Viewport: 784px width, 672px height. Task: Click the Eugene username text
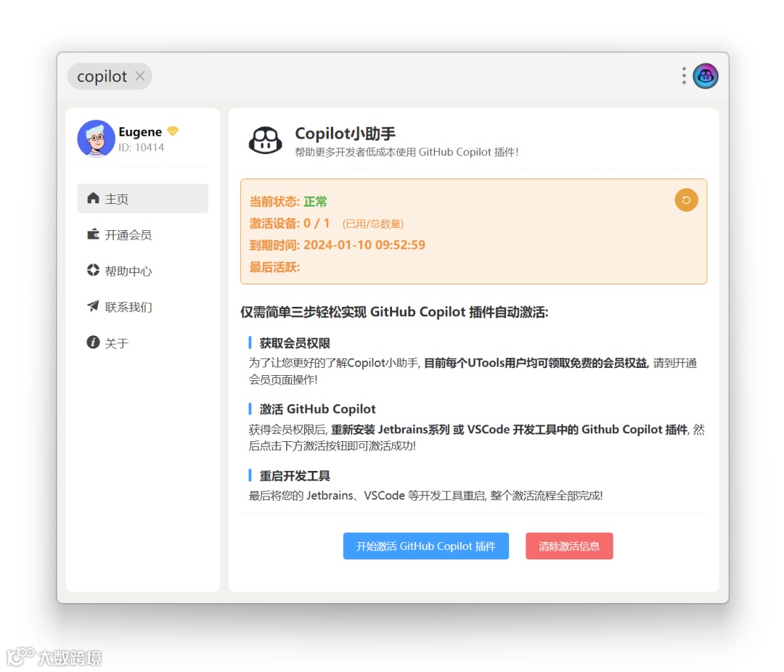coord(140,131)
